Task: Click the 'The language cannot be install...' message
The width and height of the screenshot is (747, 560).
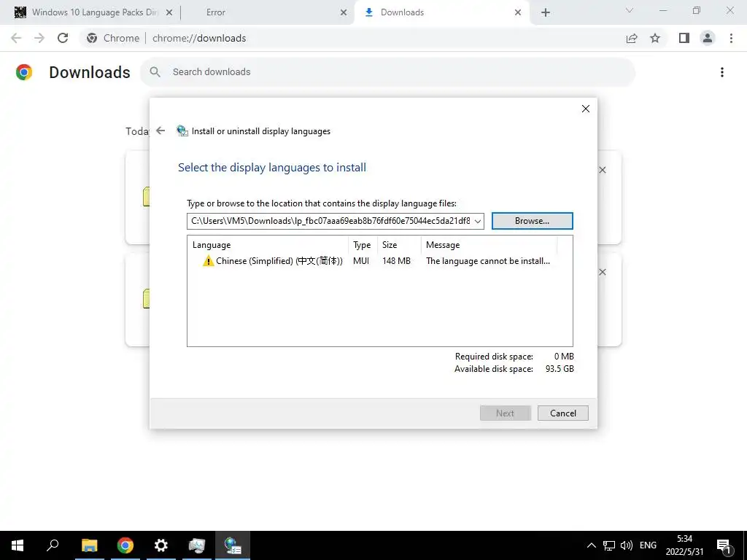Action: click(x=488, y=261)
